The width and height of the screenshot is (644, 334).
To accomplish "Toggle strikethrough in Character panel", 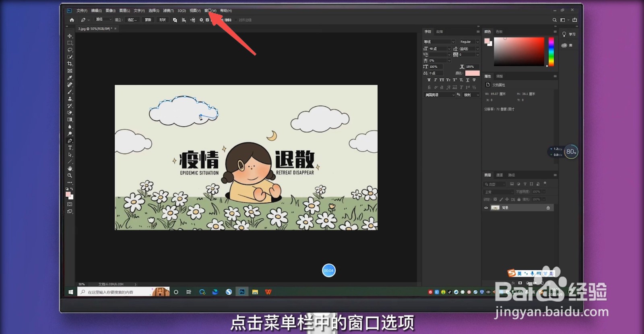I will (x=474, y=80).
